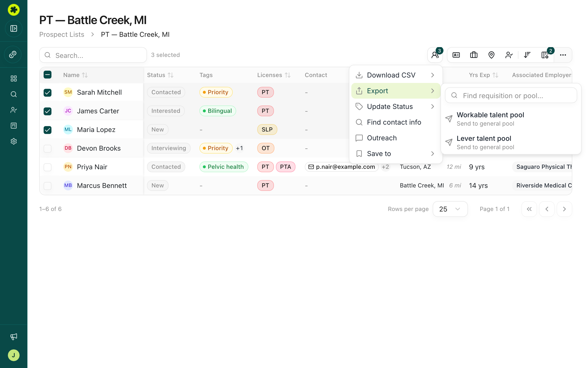Sort by Status column arrows
Image resolution: width=588 pixels, height=368 pixels.
171,75
